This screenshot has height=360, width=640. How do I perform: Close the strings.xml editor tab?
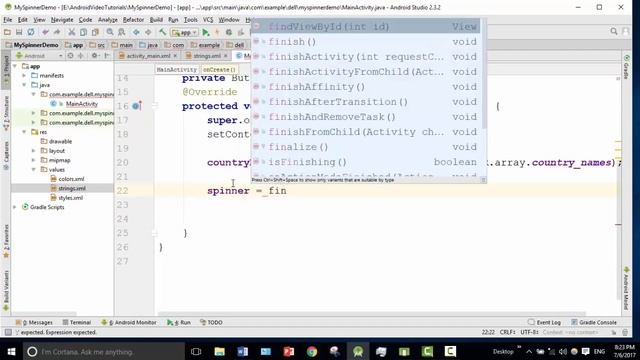point(225,56)
